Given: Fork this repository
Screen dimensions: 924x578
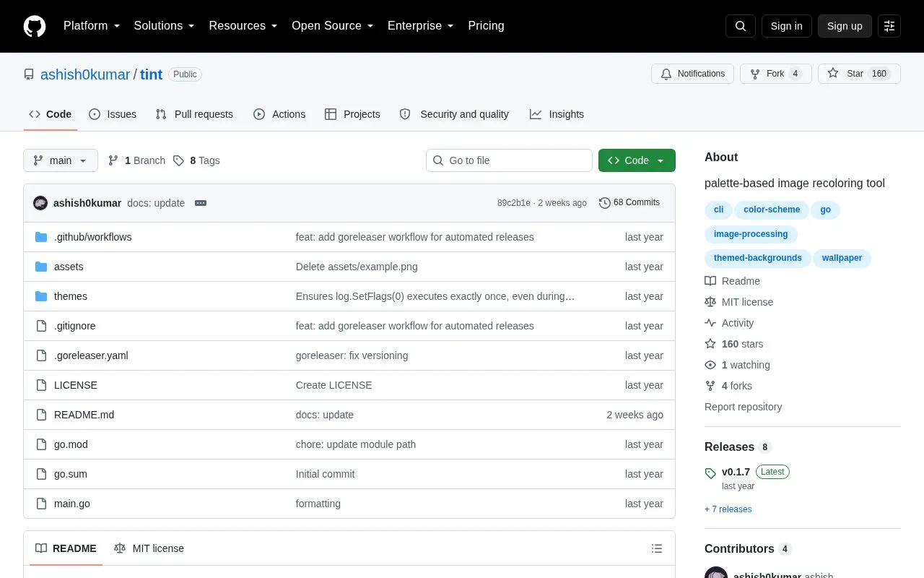Looking at the screenshot, I should (x=776, y=74).
